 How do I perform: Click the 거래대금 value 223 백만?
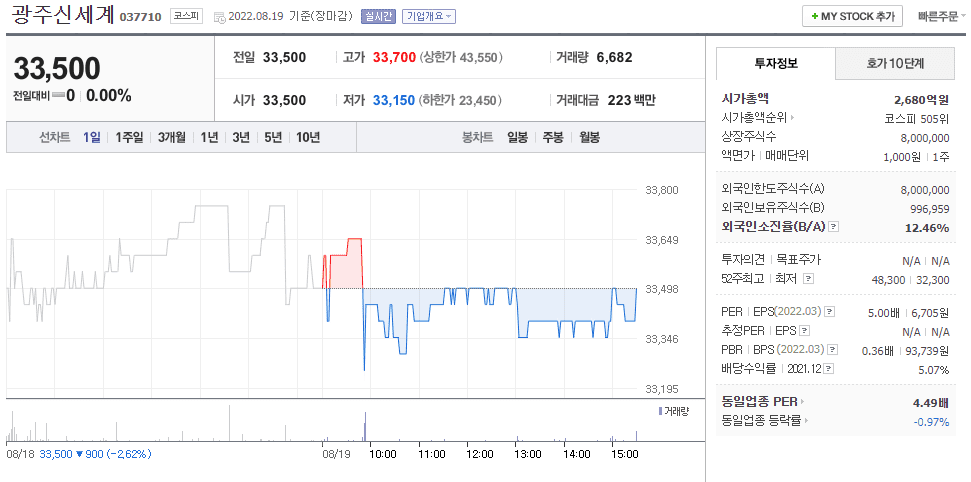click(x=631, y=100)
